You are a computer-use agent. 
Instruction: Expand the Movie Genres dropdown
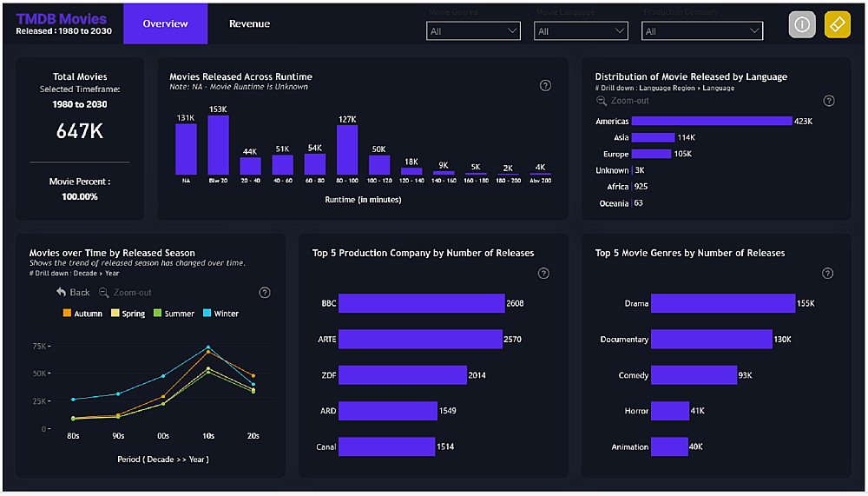coord(473,31)
